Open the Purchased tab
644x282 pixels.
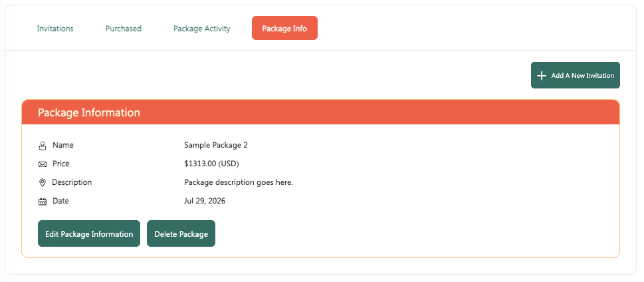(123, 29)
